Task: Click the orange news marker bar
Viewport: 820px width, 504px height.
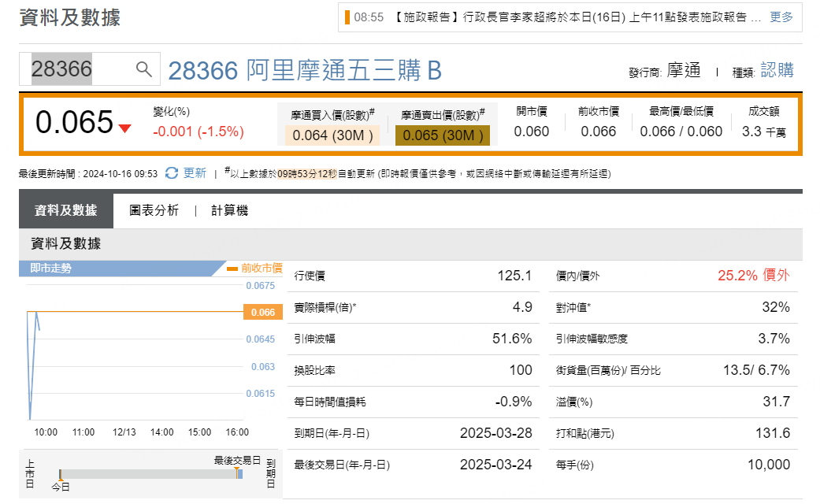Action: [x=347, y=17]
